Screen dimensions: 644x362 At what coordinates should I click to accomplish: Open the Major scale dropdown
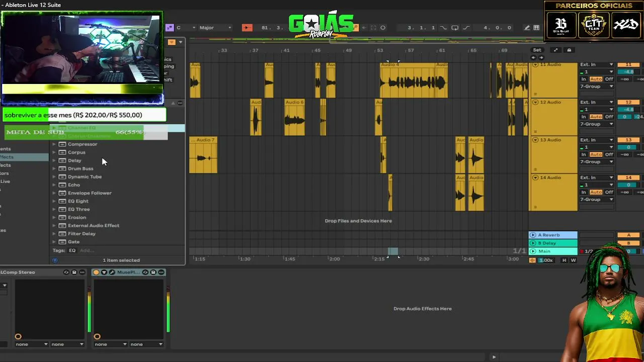(x=215, y=28)
